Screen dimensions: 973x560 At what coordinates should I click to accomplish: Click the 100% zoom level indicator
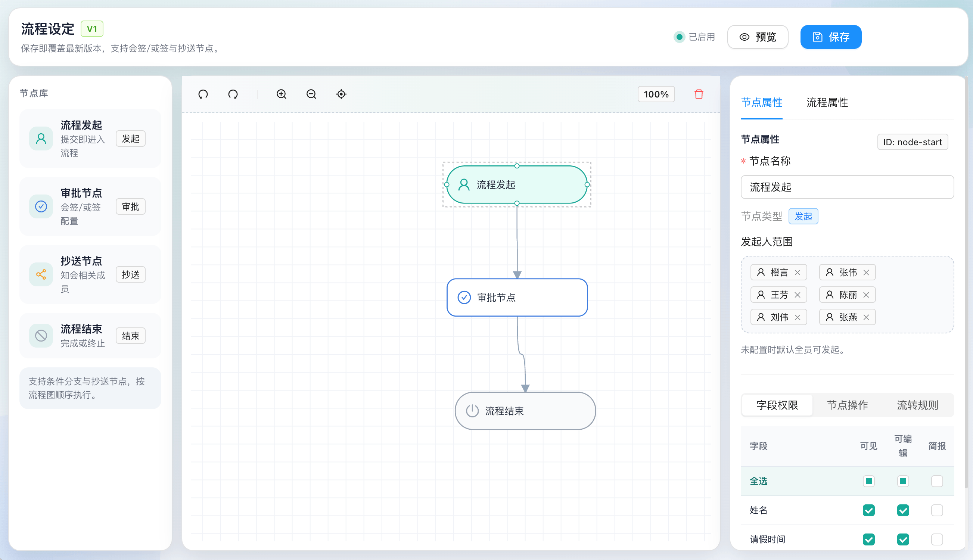tap(656, 94)
